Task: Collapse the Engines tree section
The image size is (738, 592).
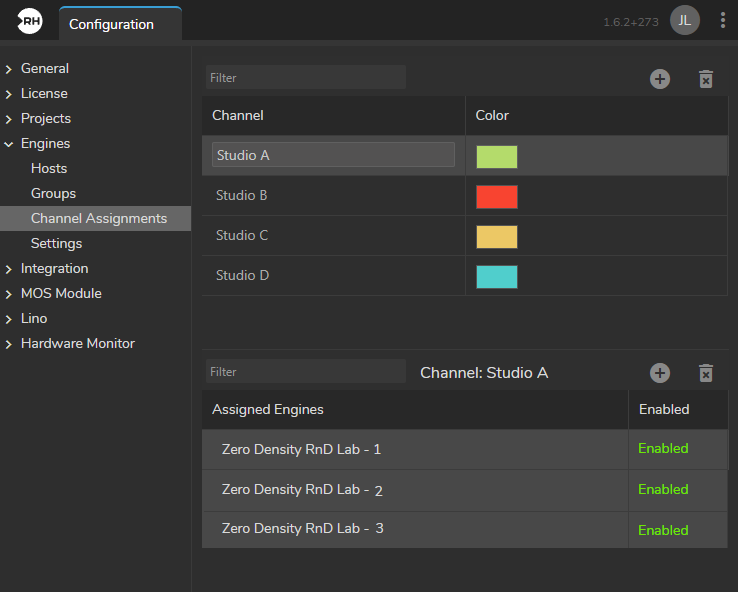Action: click(9, 144)
